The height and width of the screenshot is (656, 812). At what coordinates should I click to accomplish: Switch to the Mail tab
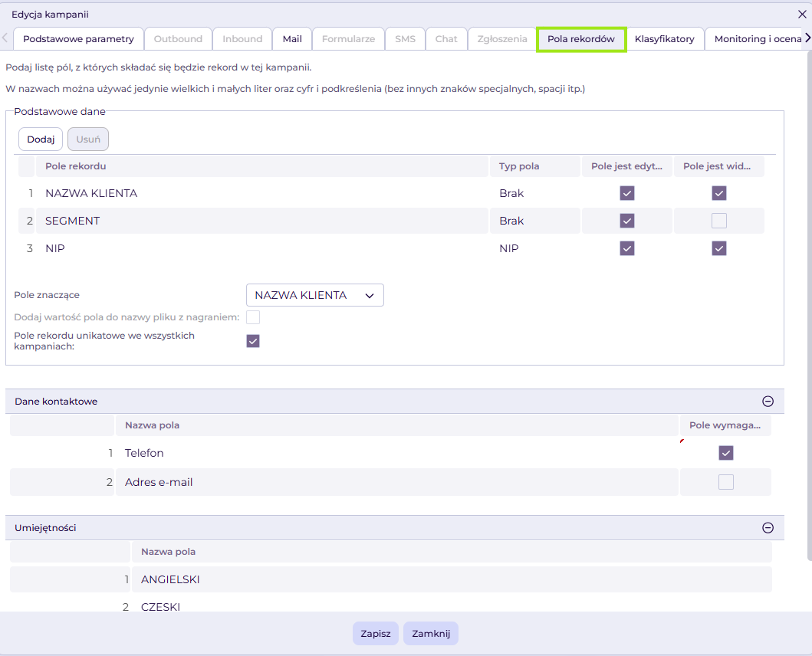292,39
